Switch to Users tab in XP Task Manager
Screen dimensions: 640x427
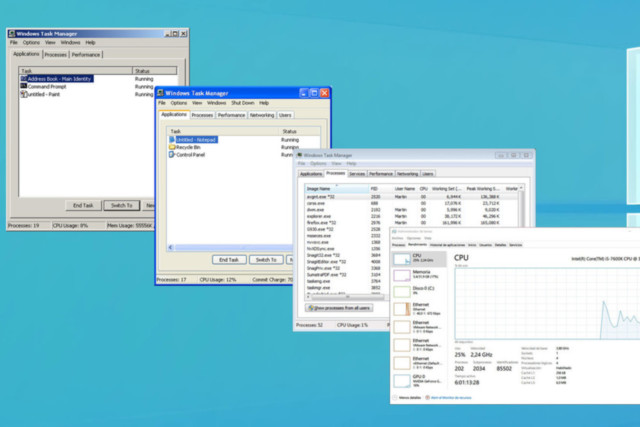[285, 115]
